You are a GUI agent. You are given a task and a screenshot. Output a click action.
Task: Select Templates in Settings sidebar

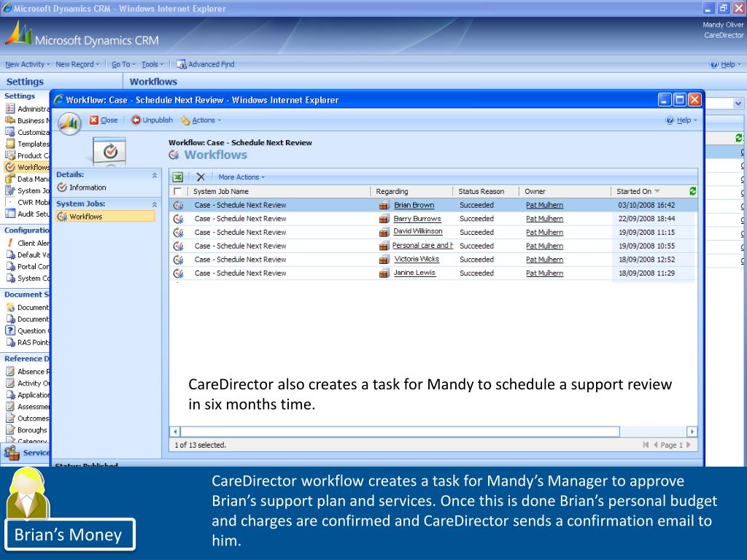click(27, 144)
